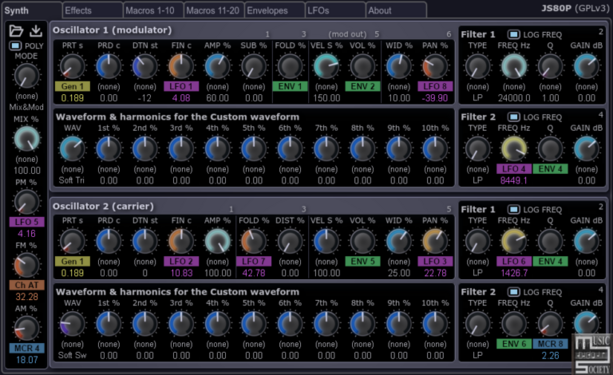
Task: Click the MIX % knob
Action: click(27, 139)
